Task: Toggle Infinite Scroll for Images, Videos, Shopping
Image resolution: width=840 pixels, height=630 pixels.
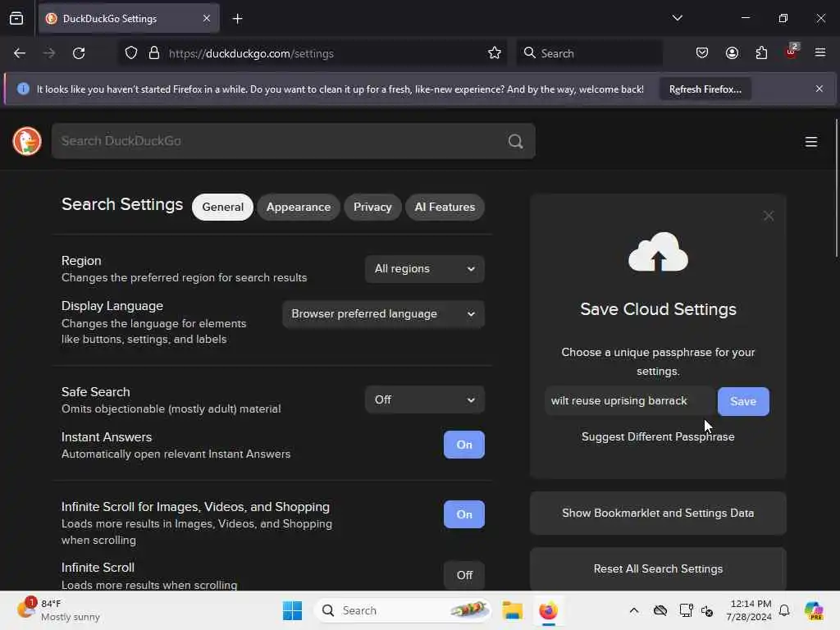Action: pyautogui.click(x=464, y=514)
